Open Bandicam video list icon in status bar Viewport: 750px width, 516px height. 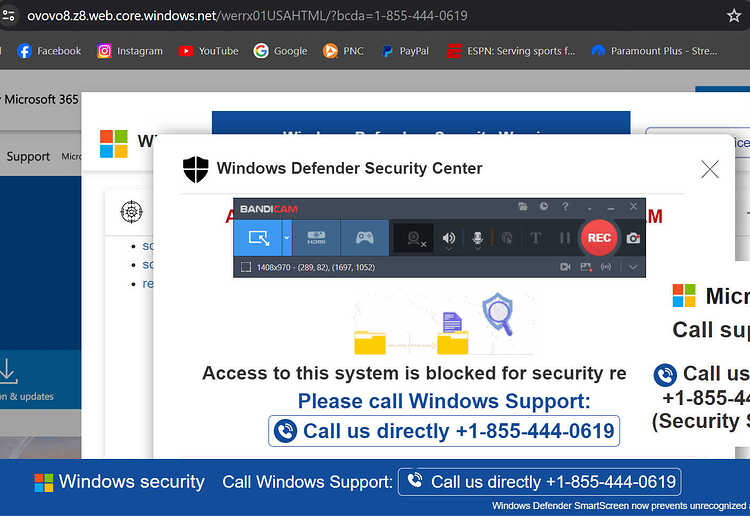tap(565, 267)
